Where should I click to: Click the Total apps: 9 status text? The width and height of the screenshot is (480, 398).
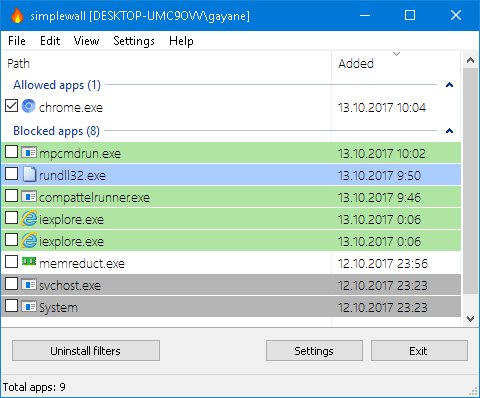pos(34,387)
